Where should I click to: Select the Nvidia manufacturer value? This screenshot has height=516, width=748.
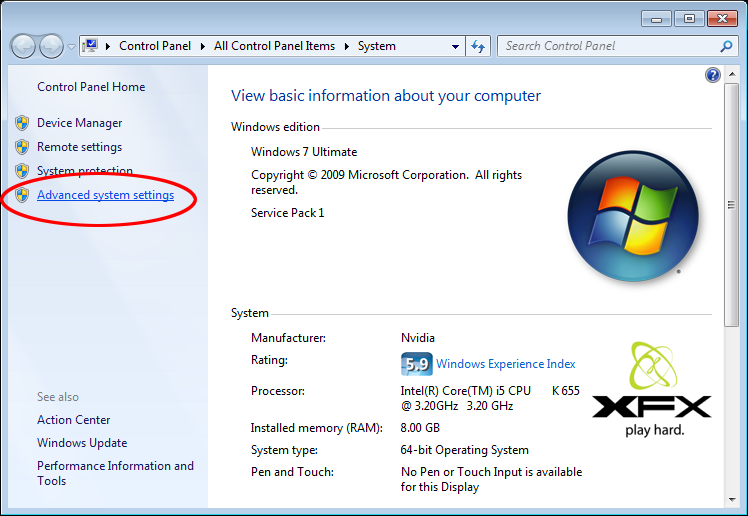(417, 338)
